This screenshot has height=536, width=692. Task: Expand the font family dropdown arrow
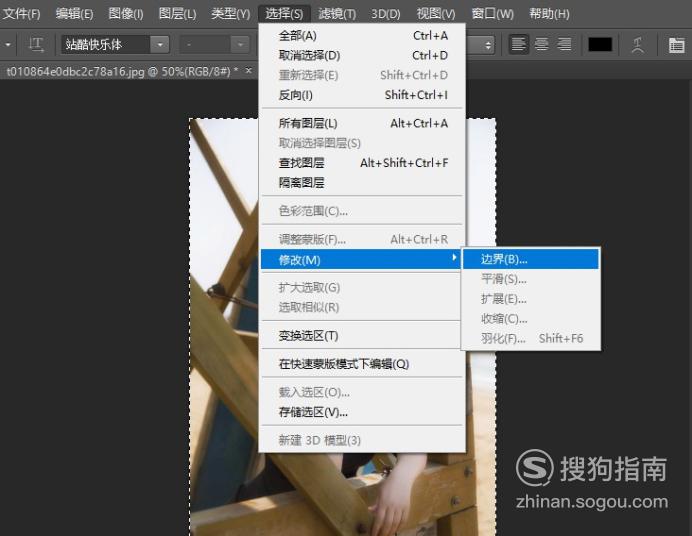coord(160,45)
